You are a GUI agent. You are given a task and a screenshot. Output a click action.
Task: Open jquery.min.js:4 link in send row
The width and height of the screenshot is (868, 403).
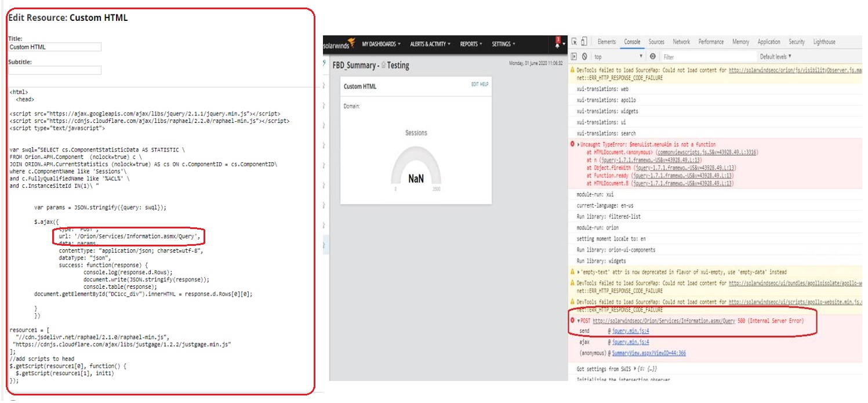[x=630, y=331]
